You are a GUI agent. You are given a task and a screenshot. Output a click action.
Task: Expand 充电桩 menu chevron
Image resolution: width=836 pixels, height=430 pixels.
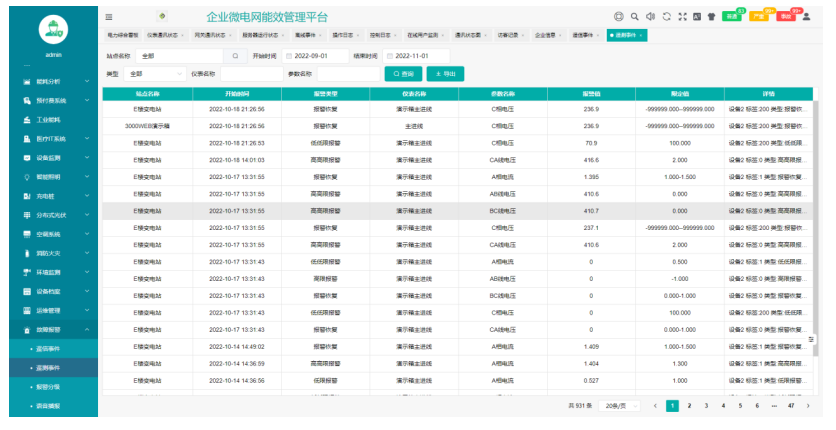(87, 197)
